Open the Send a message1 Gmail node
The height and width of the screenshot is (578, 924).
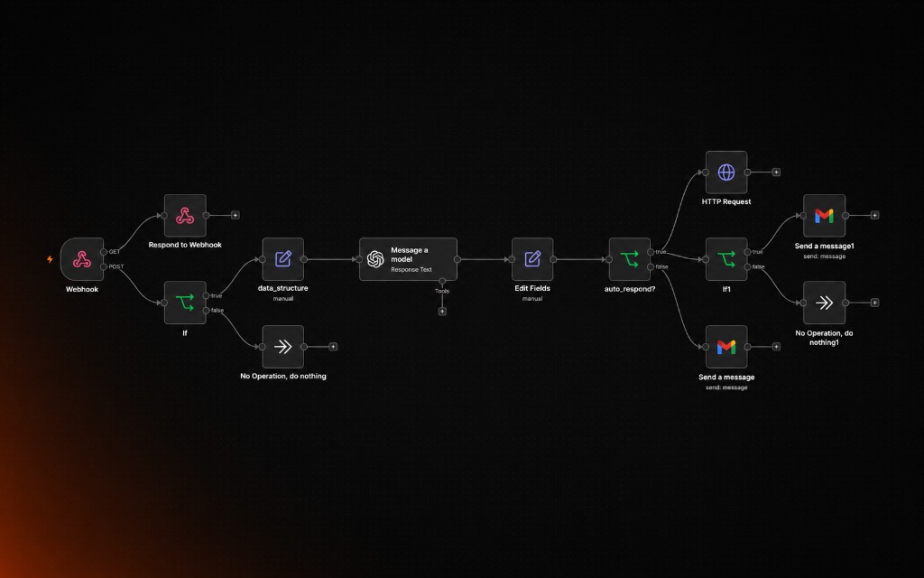point(825,216)
